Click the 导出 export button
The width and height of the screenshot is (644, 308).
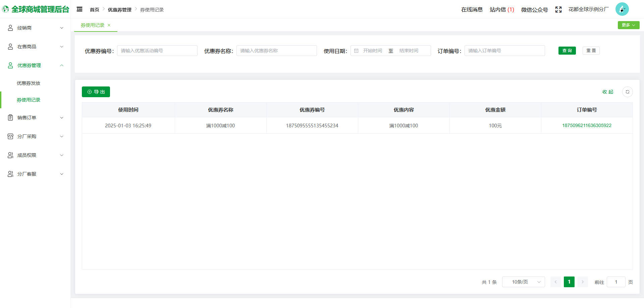coord(96,92)
